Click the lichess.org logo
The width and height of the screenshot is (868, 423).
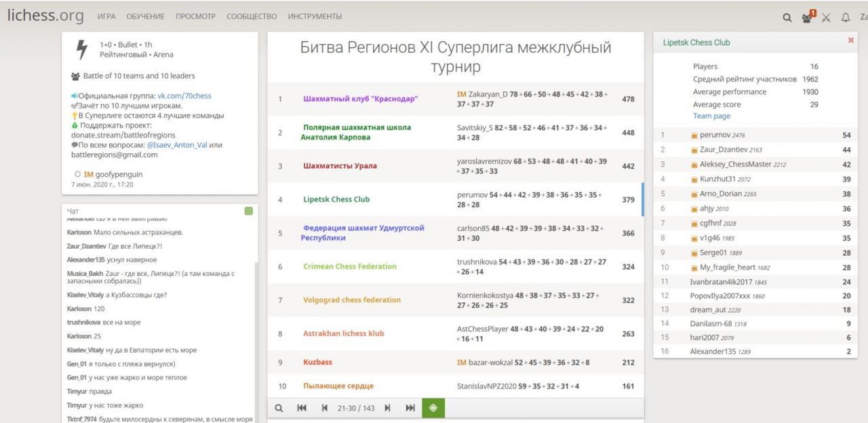click(45, 16)
